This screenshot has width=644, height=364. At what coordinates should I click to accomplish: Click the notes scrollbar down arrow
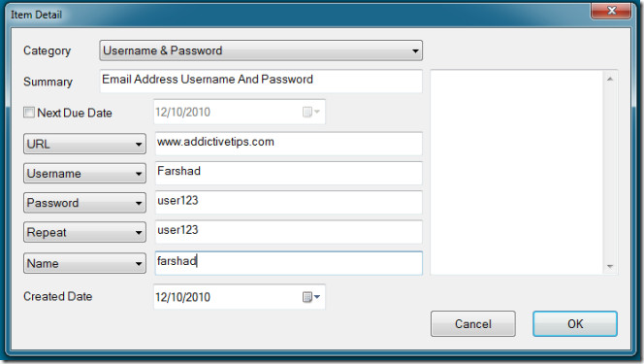[x=610, y=267]
